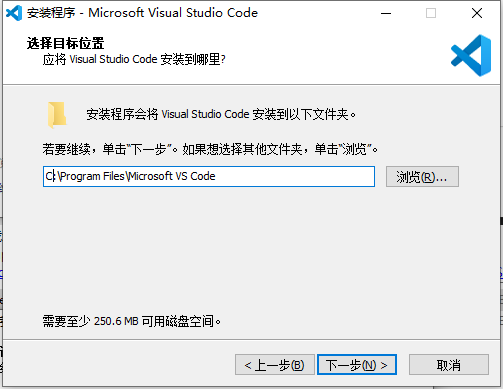Focus the installation path text field

coord(209,176)
